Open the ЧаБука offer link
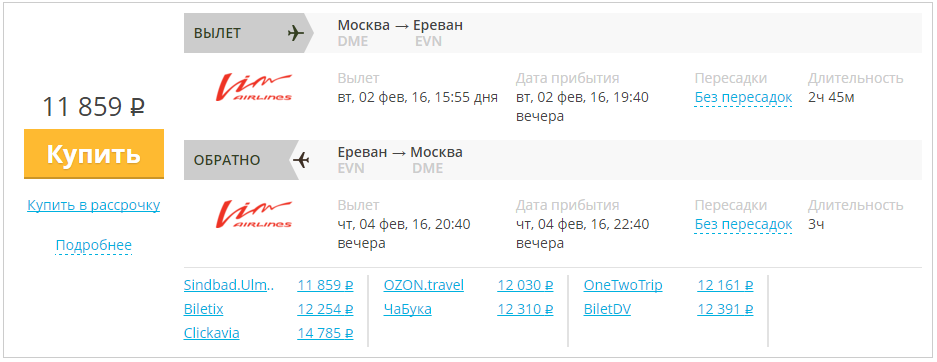Image resolution: width=937 pixels, height=362 pixels. coord(408,309)
